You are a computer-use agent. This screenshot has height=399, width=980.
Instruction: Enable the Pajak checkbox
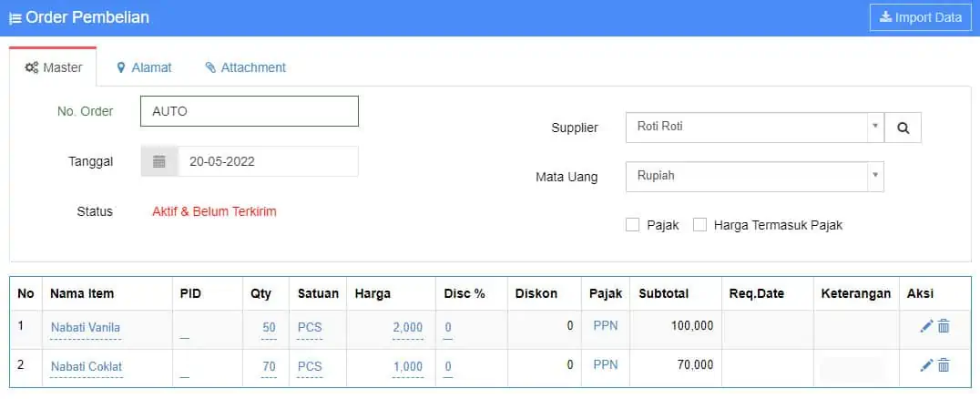(x=632, y=225)
